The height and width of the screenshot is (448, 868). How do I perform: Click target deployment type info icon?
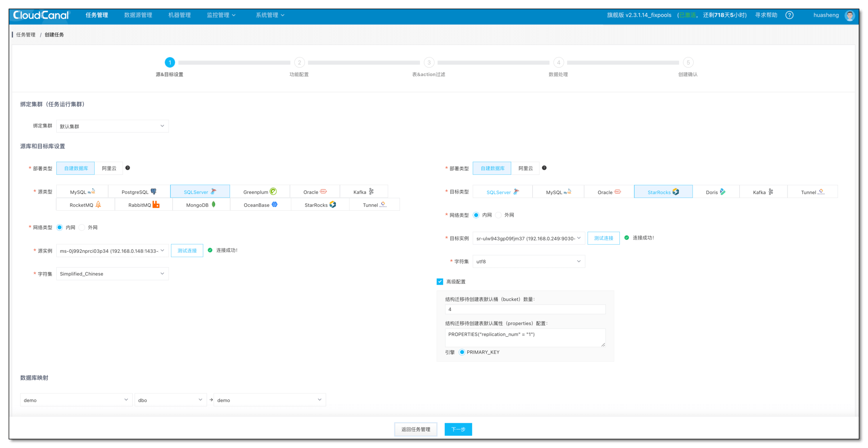point(544,168)
